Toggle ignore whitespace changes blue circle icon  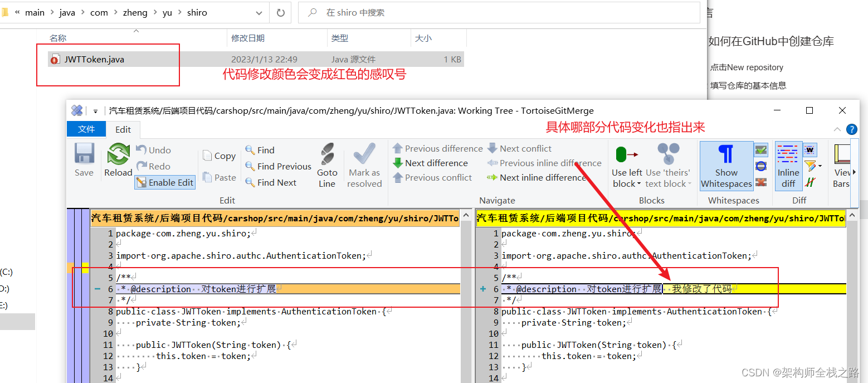pyautogui.click(x=761, y=166)
